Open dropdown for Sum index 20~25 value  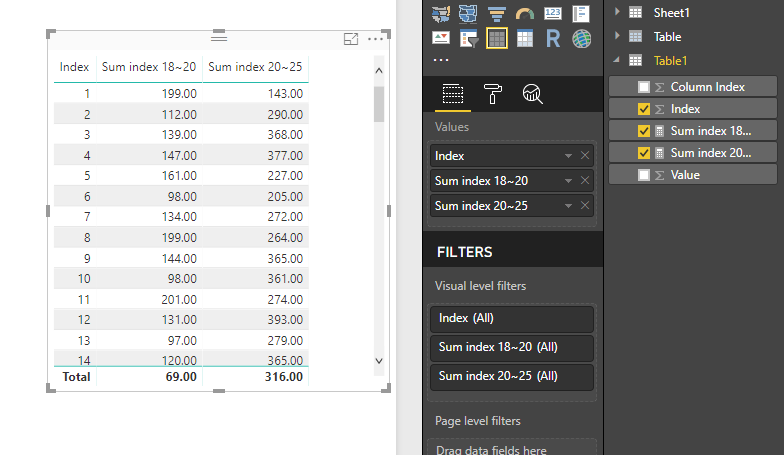568,206
